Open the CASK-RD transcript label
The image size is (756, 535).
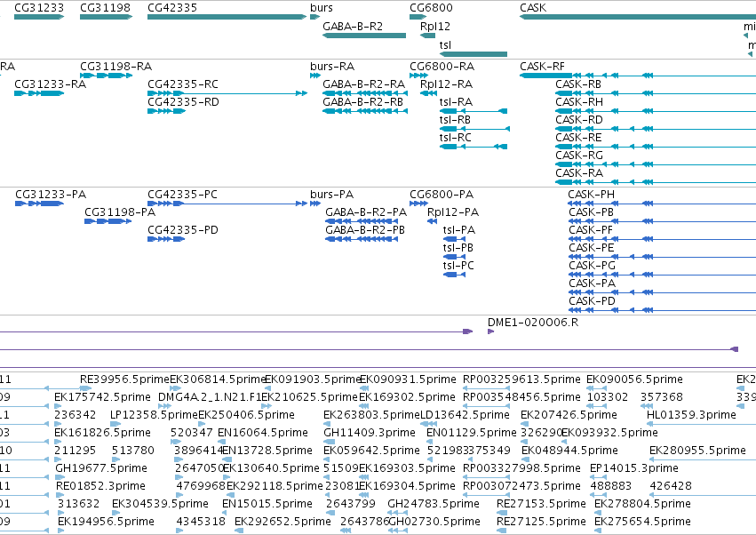(x=579, y=120)
